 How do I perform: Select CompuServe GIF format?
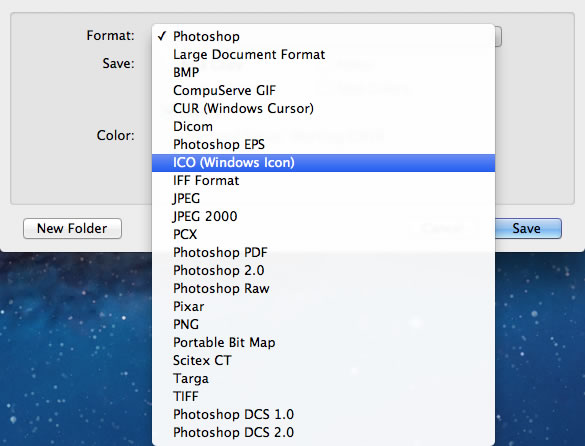point(323,90)
